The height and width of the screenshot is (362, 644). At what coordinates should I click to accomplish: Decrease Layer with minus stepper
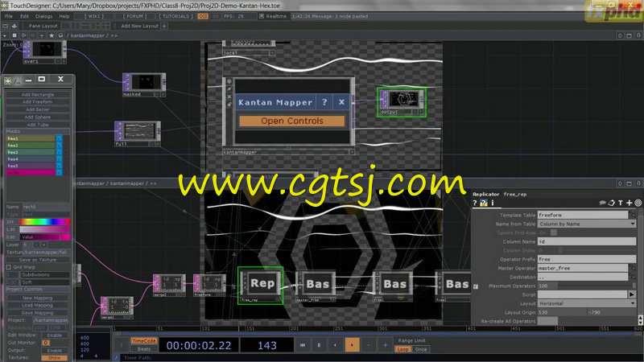(36, 245)
